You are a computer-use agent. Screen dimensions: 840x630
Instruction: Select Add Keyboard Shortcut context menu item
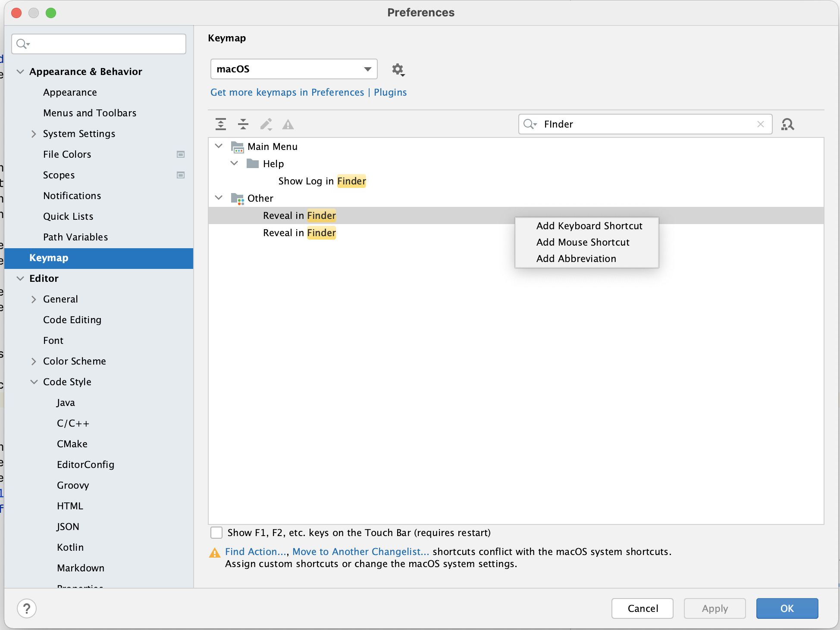[x=589, y=226]
